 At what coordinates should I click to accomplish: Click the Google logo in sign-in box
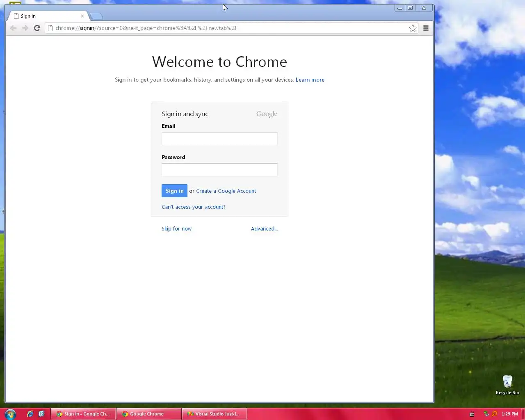(x=267, y=114)
